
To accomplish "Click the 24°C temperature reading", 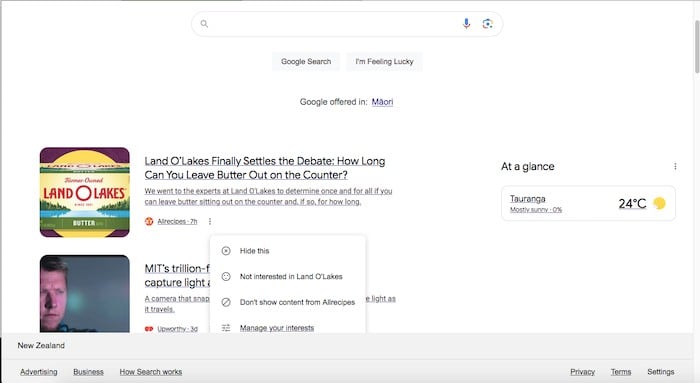I will click(x=632, y=204).
